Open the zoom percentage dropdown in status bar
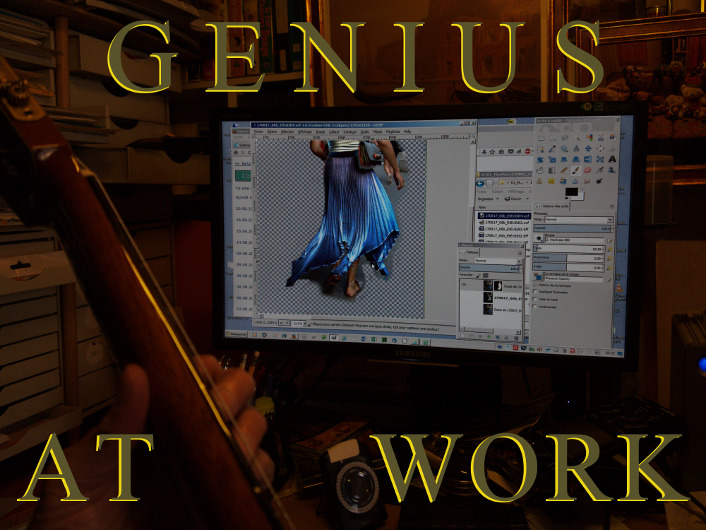 pyautogui.click(x=299, y=323)
